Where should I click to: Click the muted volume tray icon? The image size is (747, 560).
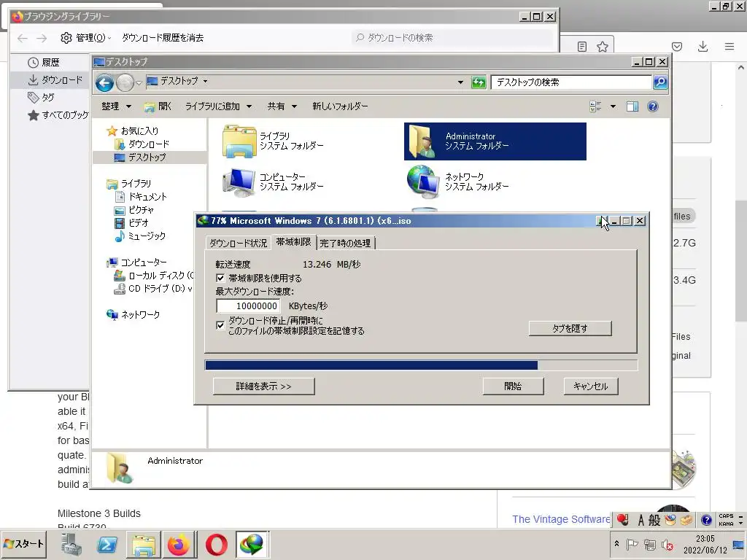point(667,544)
